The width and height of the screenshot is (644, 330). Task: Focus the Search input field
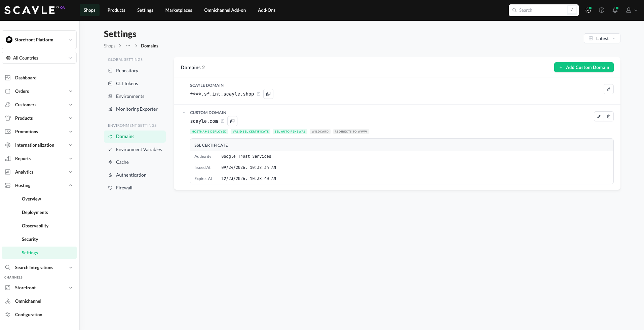(x=543, y=10)
